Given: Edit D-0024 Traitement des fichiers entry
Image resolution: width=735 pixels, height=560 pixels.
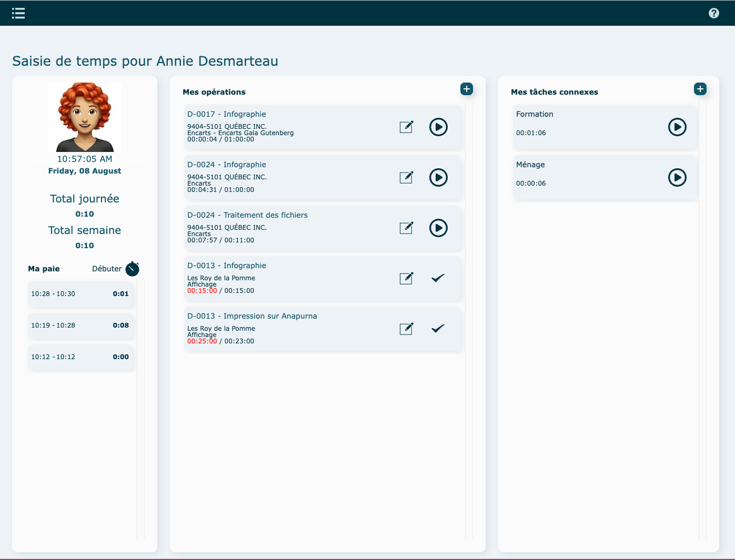Looking at the screenshot, I should pos(406,228).
